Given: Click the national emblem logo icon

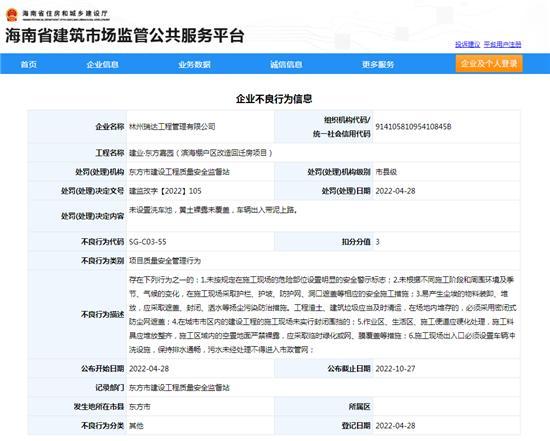Looking at the screenshot, I should click(12, 15).
